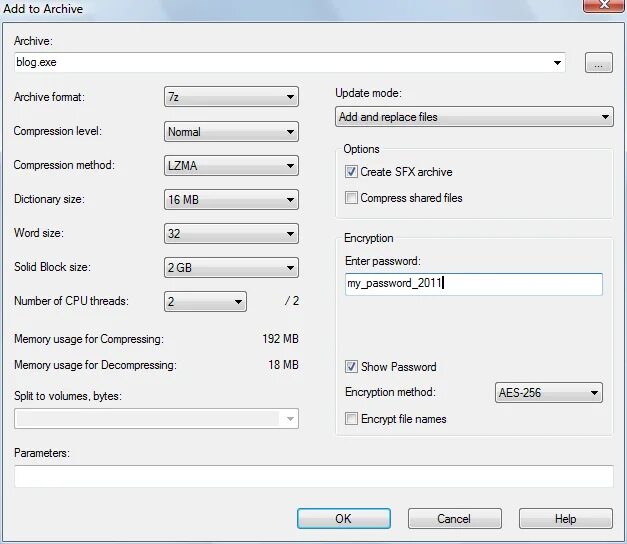Click the 'Archive format:' label
This screenshot has width=627, height=544.
pyautogui.click(x=49, y=97)
